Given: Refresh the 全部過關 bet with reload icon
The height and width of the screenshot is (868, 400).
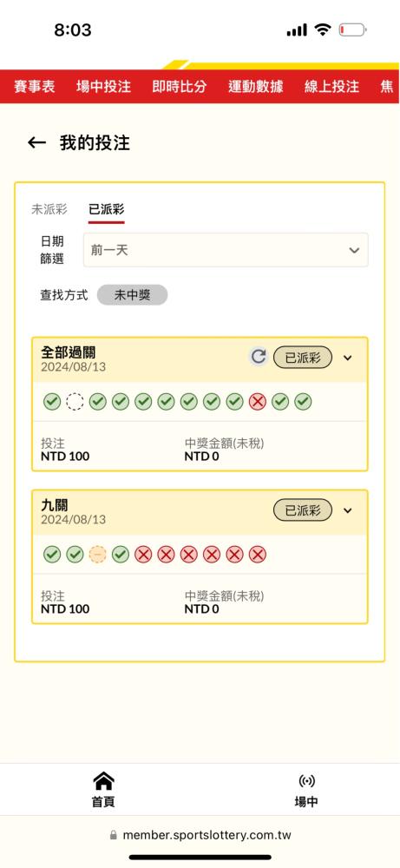Looking at the screenshot, I should point(259,357).
